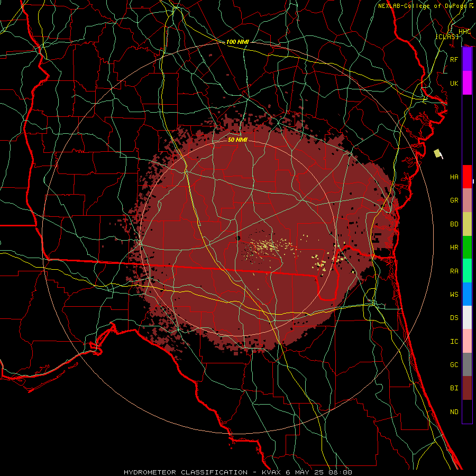Click the RA mint-green legend swatch
This screenshot has width=476, height=476.
click(467, 271)
